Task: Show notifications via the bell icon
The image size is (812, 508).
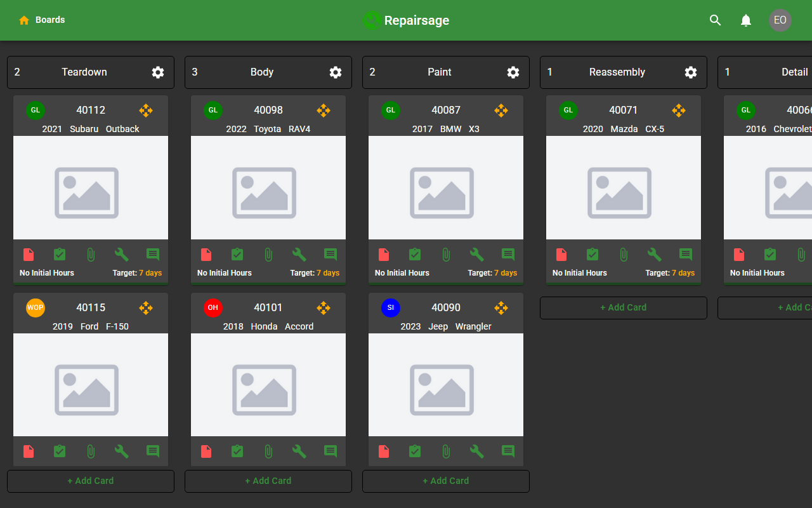Action: (x=746, y=20)
